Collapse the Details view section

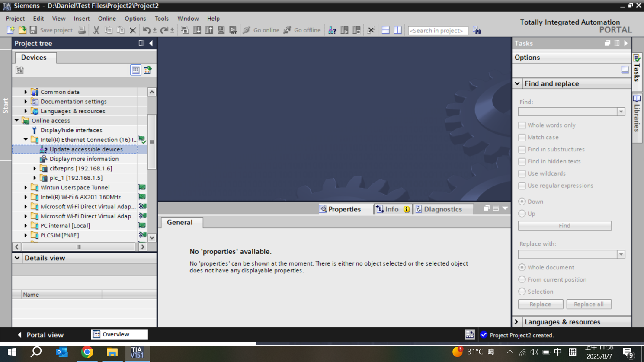tap(17, 258)
